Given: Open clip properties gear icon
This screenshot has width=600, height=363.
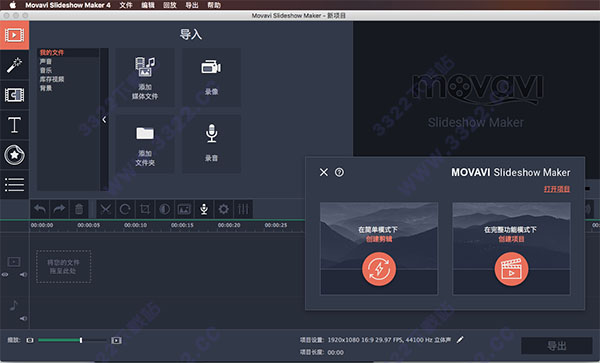Looking at the screenshot, I should [223, 209].
